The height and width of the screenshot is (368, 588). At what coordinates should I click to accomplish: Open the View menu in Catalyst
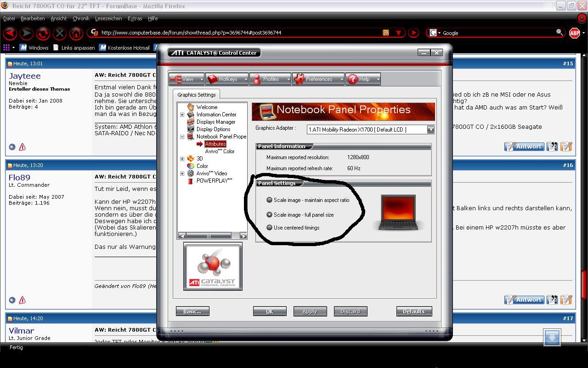tap(187, 79)
